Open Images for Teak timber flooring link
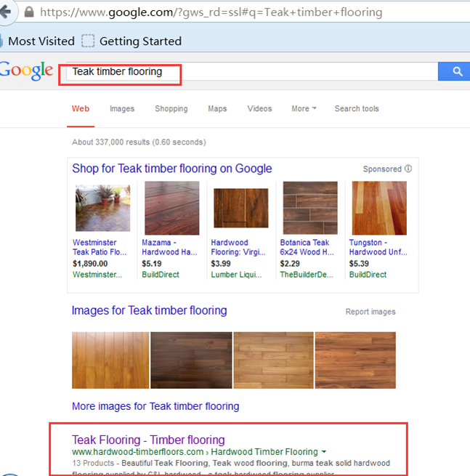Viewport: 470px width, 476px height. tap(150, 310)
